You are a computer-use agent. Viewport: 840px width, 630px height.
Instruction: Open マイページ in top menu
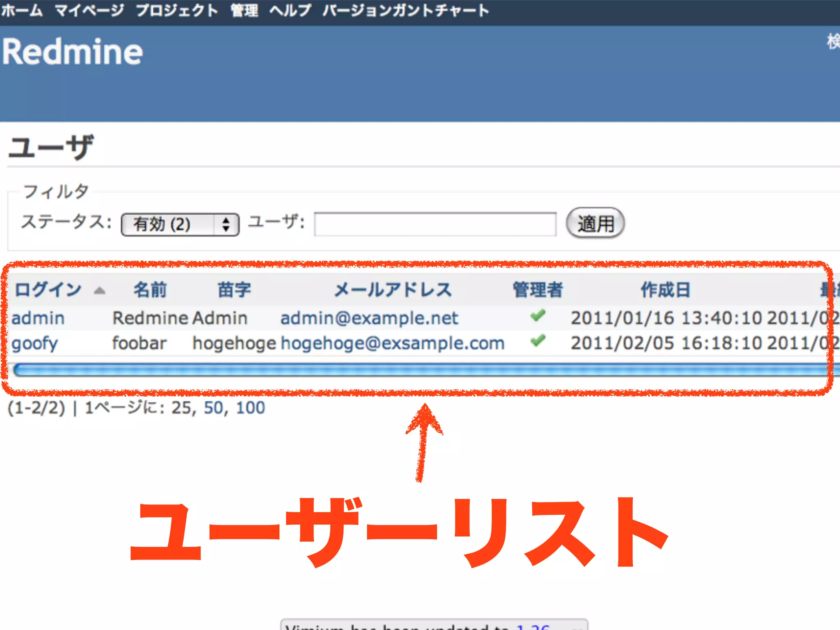(89, 10)
